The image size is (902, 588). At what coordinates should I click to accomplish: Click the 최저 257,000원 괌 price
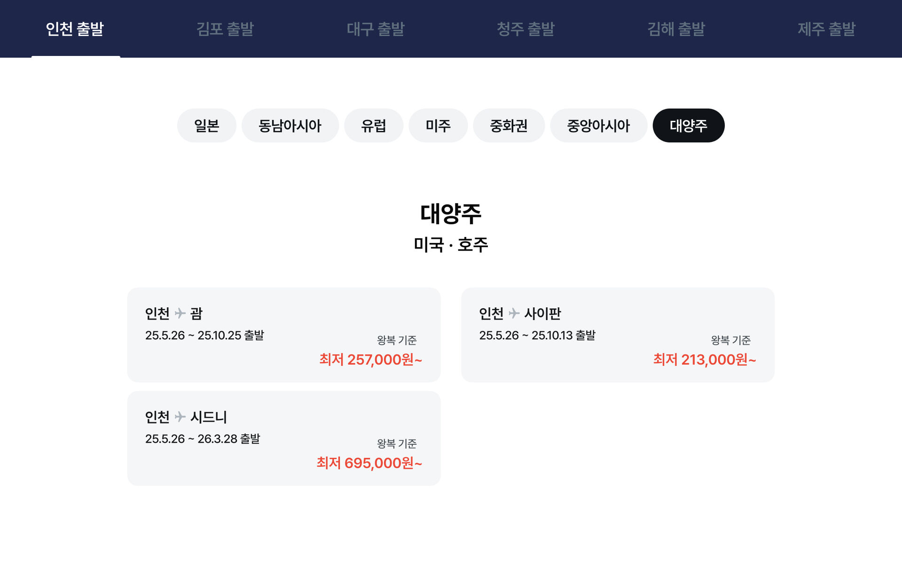tap(370, 360)
